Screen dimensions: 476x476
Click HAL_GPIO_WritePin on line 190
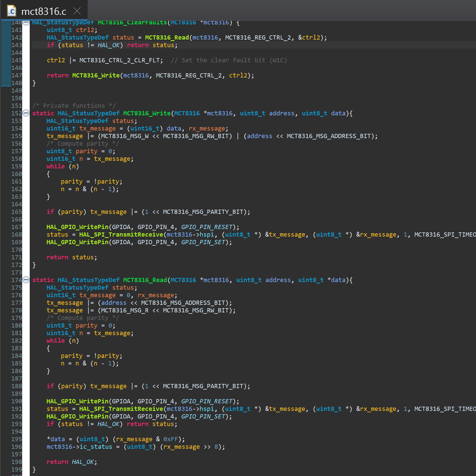[x=77, y=401]
